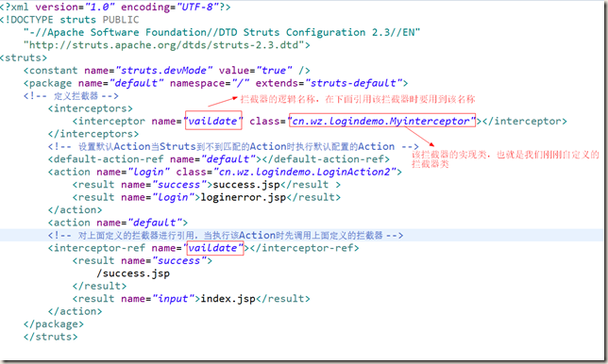The image size is (608, 364).
Task: Select the class value "cn.wz.logindemo.LoginAction2"
Action: coord(304,173)
